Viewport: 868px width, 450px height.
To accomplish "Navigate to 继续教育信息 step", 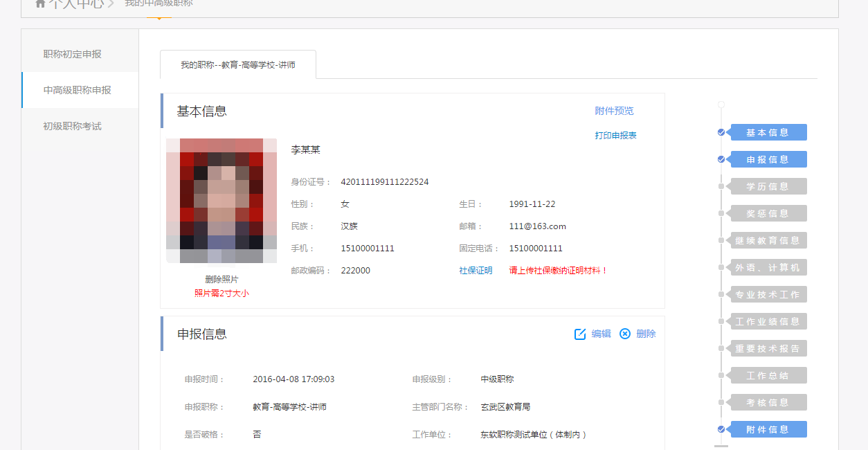I will point(768,240).
